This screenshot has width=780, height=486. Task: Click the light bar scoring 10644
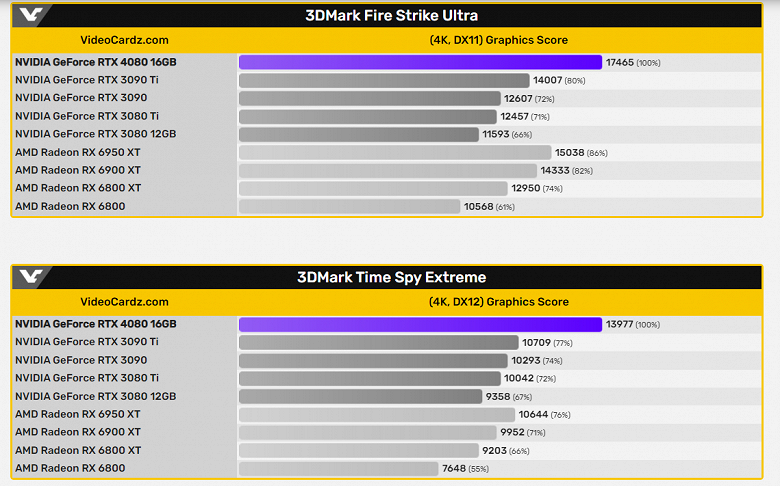click(376, 414)
